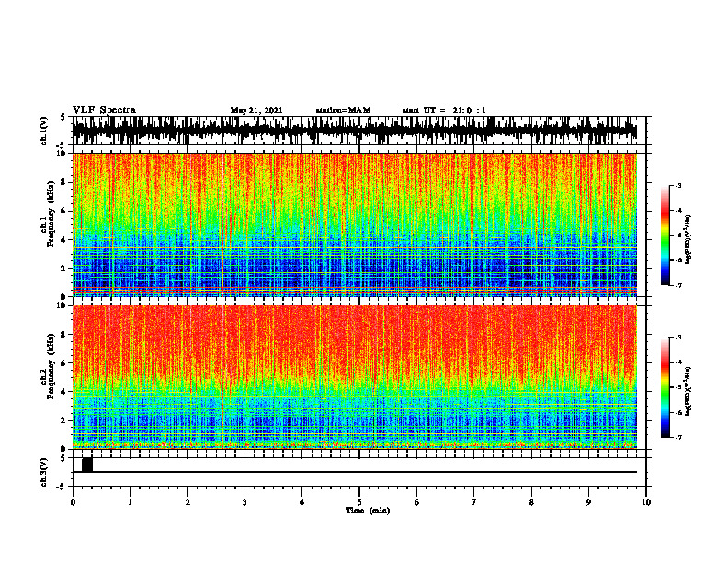Select time tick label "7" on x-axis
The width and height of the screenshot is (728, 563).
[x=474, y=502]
